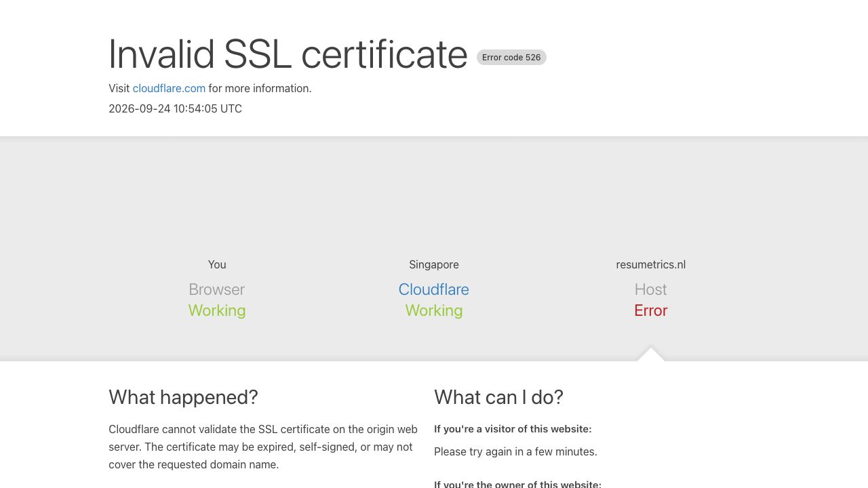Click the What happened? heading

click(183, 397)
